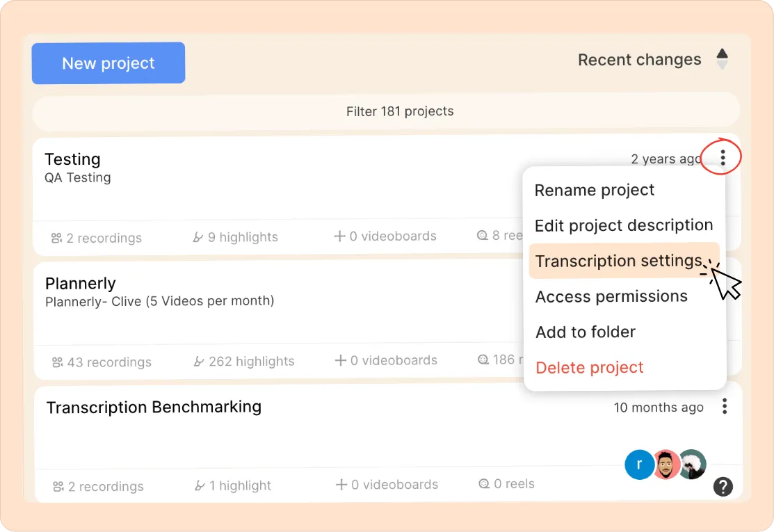Open Transcription settings menu item
The image size is (774, 532).
tap(618, 261)
